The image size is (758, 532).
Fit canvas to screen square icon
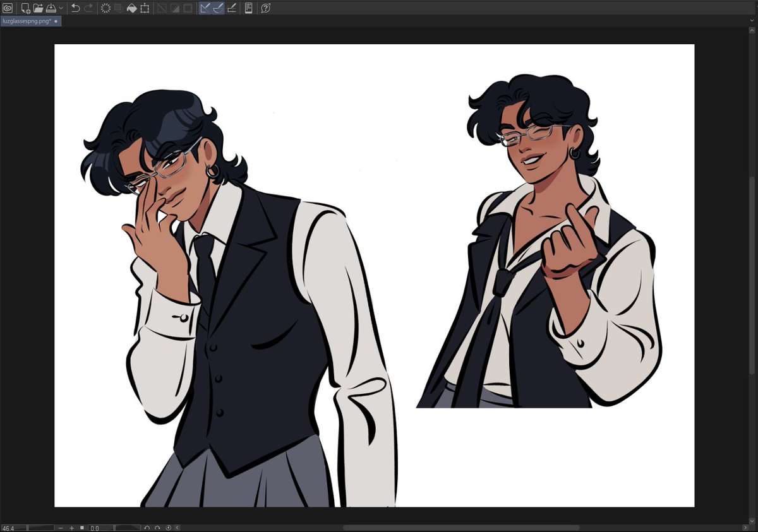pos(82,528)
